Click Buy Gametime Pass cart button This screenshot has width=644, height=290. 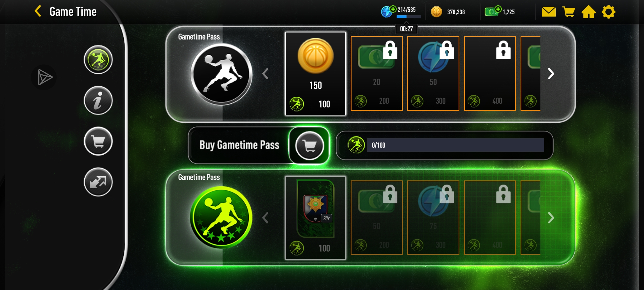coord(309,146)
